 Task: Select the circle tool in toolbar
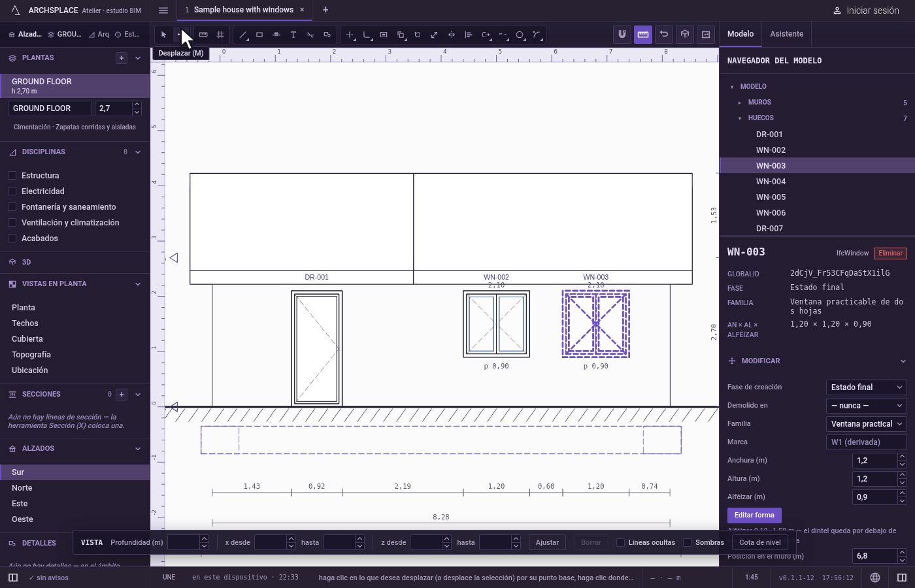[520, 35]
